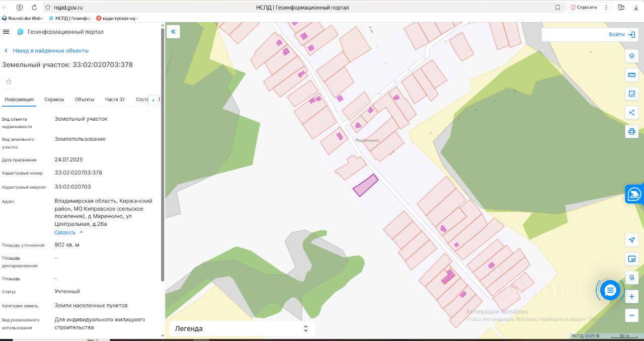
Task: Open the browser tabs collections icon
Action: pyautogui.click(x=621, y=7)
